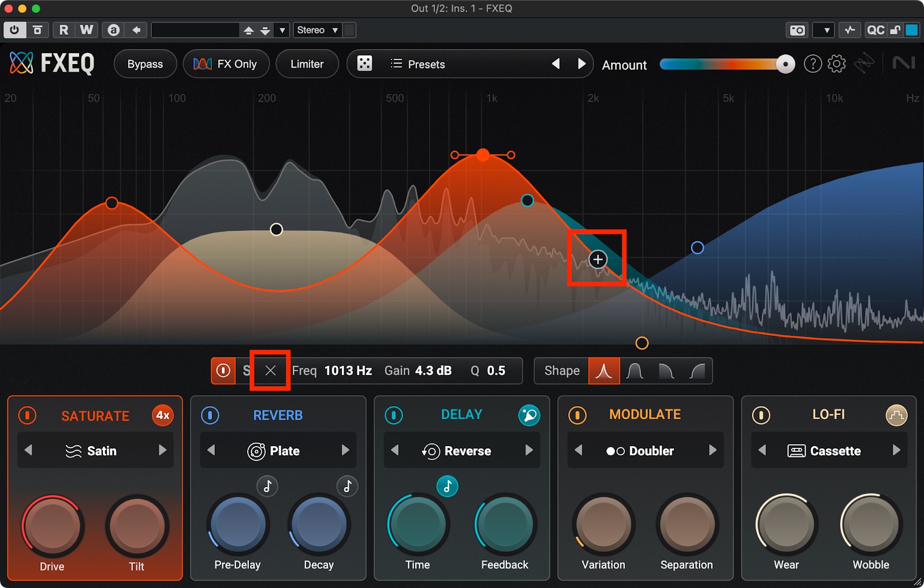Remove the selected band with X icon
This screenshot has width=924, height=588.
click(x=270, y=370)
